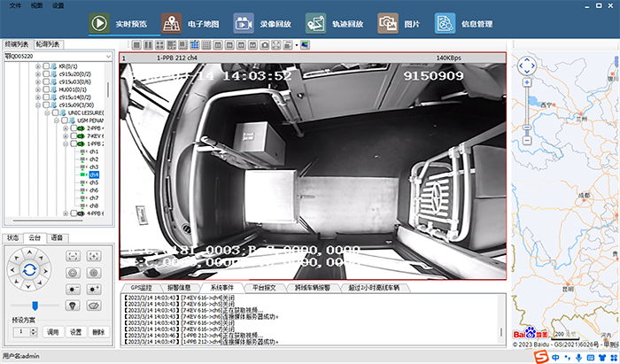Select the sixteen-window grid layout icon
The height and width of the screenshot is (364, 620).
tap(206, 45)
